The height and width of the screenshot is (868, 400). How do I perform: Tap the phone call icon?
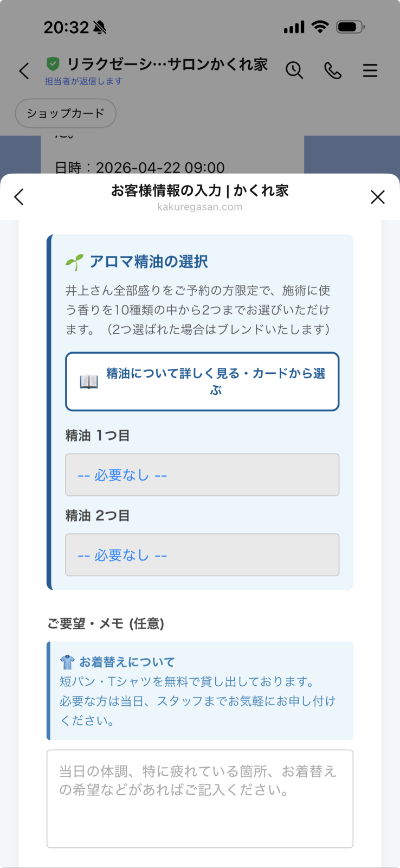click(333, 71)
